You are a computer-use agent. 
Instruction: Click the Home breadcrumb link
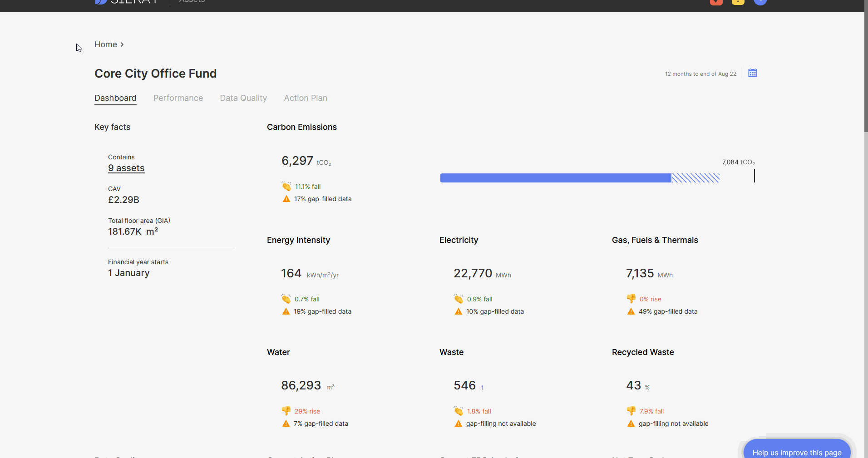(x=106, y=44)
